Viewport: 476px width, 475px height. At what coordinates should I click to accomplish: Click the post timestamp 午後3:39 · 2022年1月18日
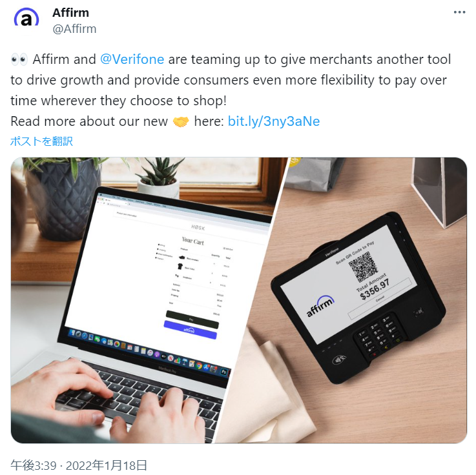point(79,465)
